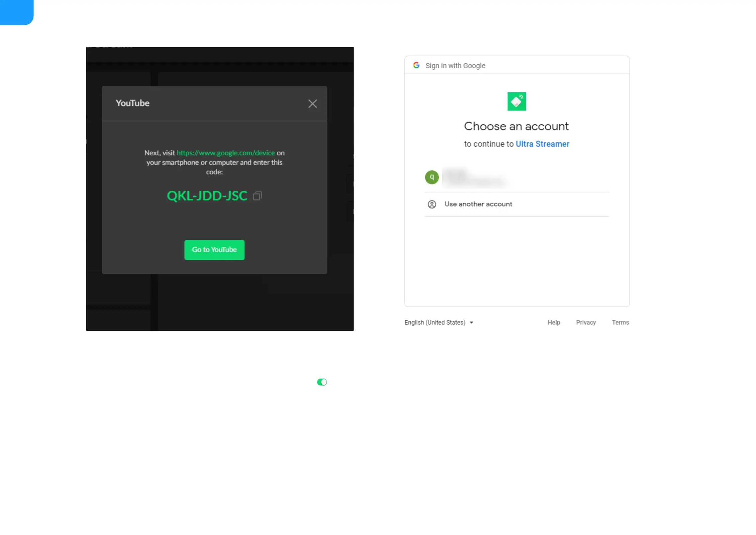Click the person icon for another account

pyautogui.click(x=432, y=204)
